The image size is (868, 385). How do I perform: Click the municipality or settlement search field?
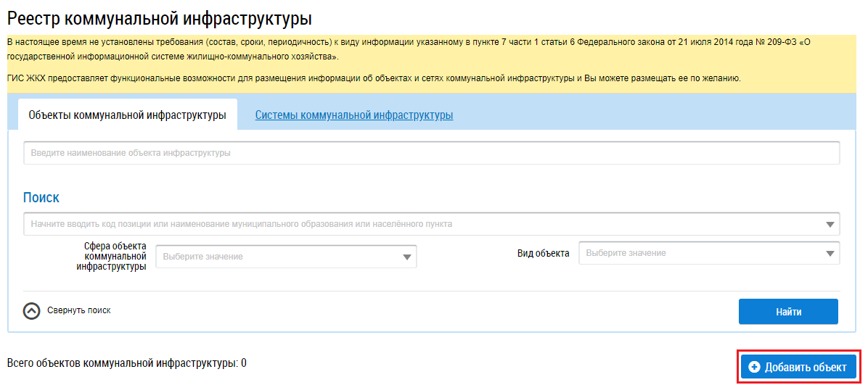coord(421,224)
